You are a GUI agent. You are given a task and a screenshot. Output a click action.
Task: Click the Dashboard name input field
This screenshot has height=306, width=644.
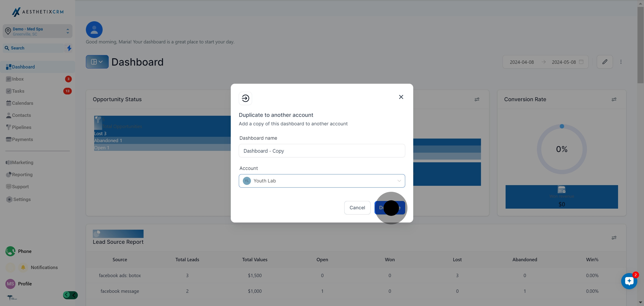(322, 151)
